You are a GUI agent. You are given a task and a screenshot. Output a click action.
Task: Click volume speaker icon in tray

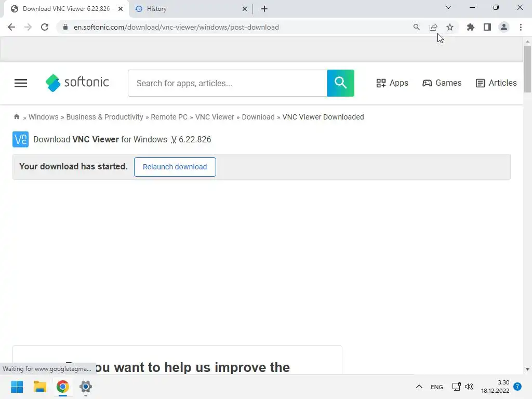(x=469, y=387)
